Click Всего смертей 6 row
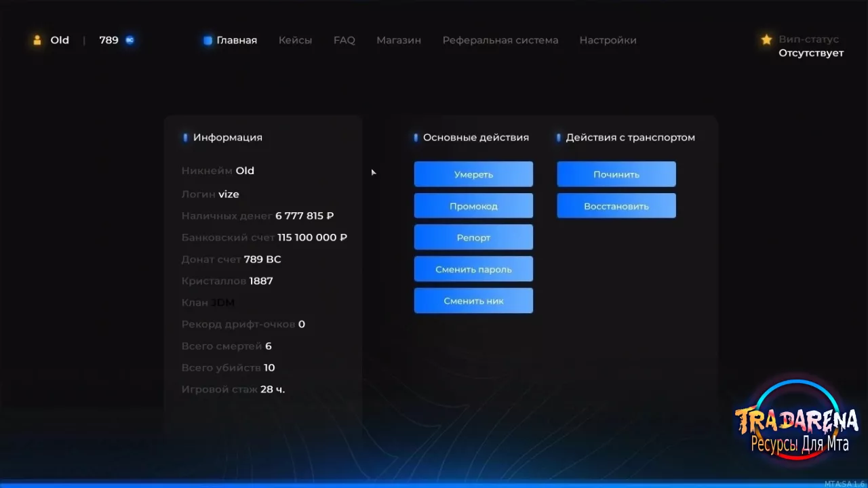 coord(226,346)
